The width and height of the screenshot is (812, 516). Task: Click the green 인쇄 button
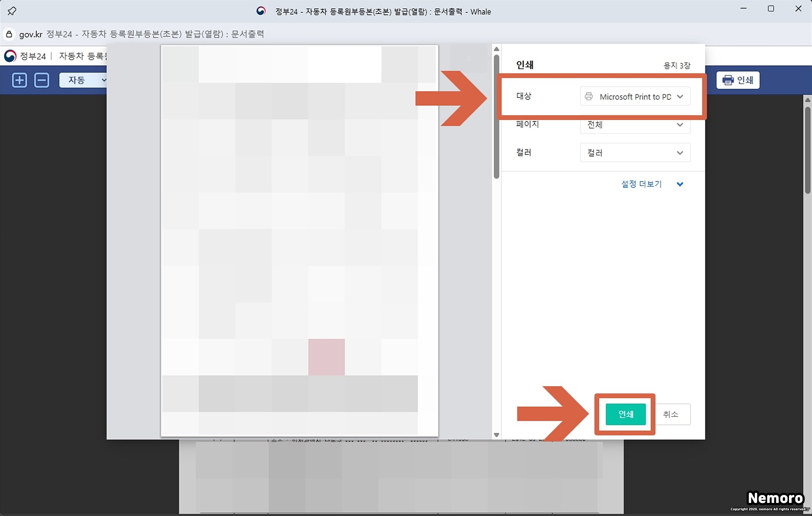coord(626,414)
